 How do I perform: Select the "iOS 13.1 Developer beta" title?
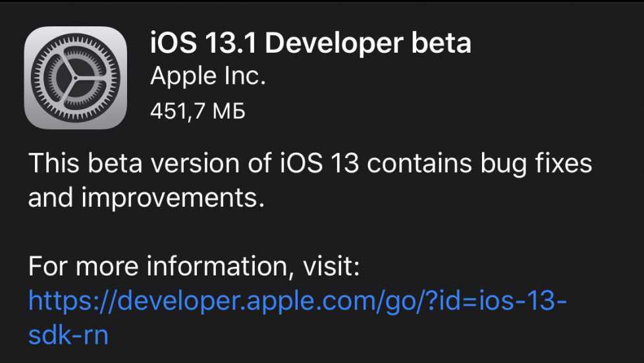click(x=311, y=43)
